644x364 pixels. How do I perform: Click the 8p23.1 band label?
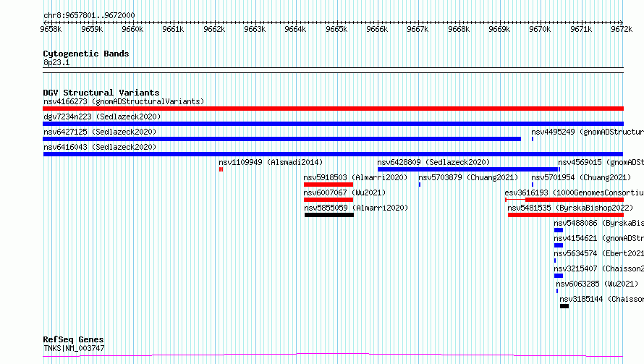pos(56,62)
